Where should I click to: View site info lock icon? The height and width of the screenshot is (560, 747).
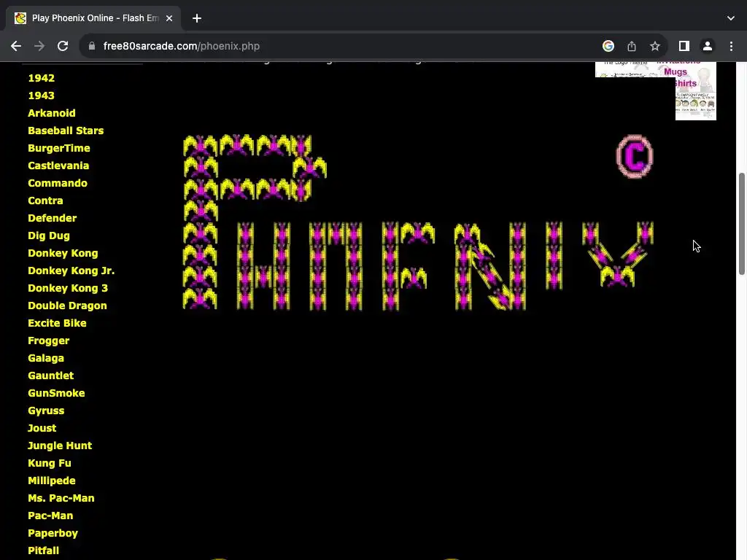click(92, 46)
